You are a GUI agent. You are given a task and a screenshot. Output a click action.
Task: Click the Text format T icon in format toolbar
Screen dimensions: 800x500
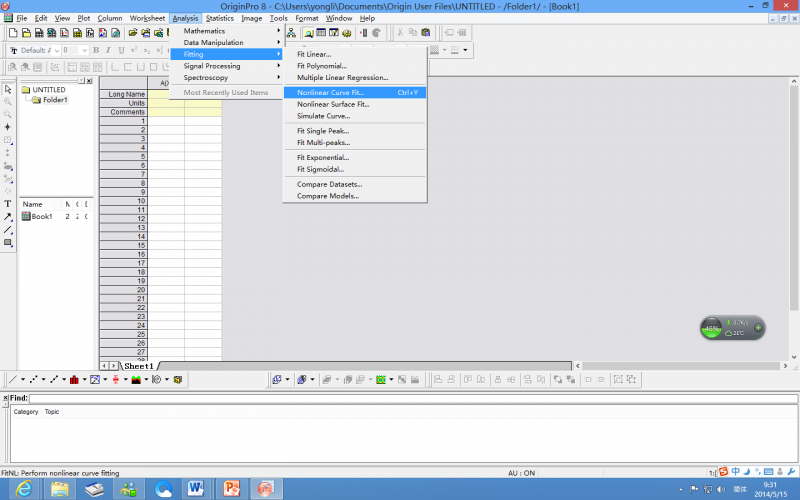[14, 51]
